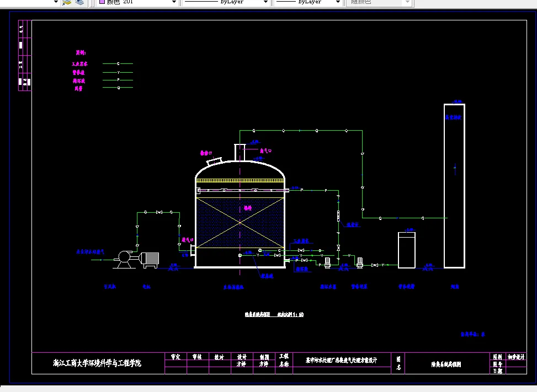Image resolution: width=537 pixels, height=392 pixels.
Task: Select the induced draft fan symbol
Action: click(x=124, y=260)
